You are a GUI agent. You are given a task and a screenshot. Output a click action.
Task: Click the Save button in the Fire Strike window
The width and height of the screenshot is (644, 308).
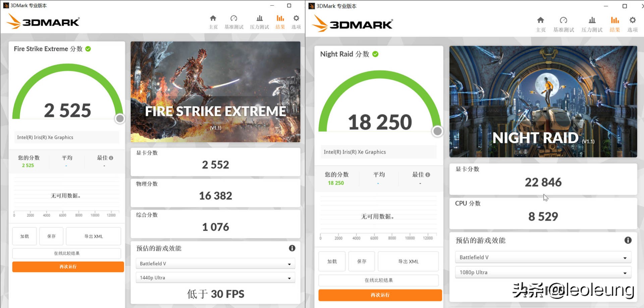[51, 236]
